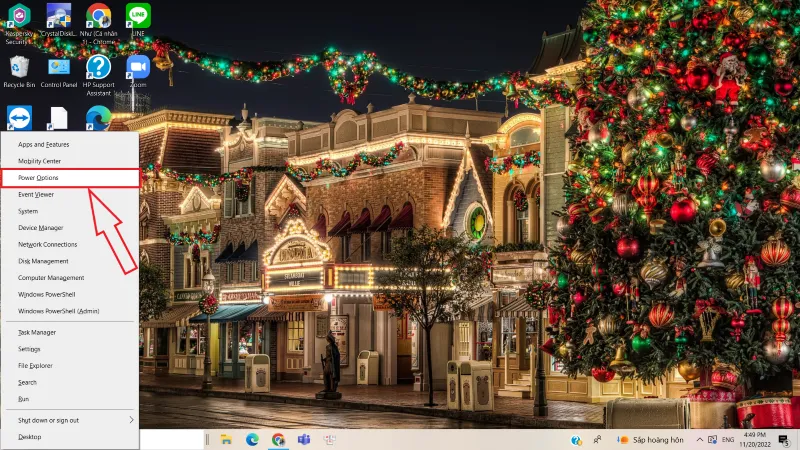This screenshot has height=450, width=800.
Task: Click Apps and Features menu entry
Action: pyautogui.click(x=46, y=144)
